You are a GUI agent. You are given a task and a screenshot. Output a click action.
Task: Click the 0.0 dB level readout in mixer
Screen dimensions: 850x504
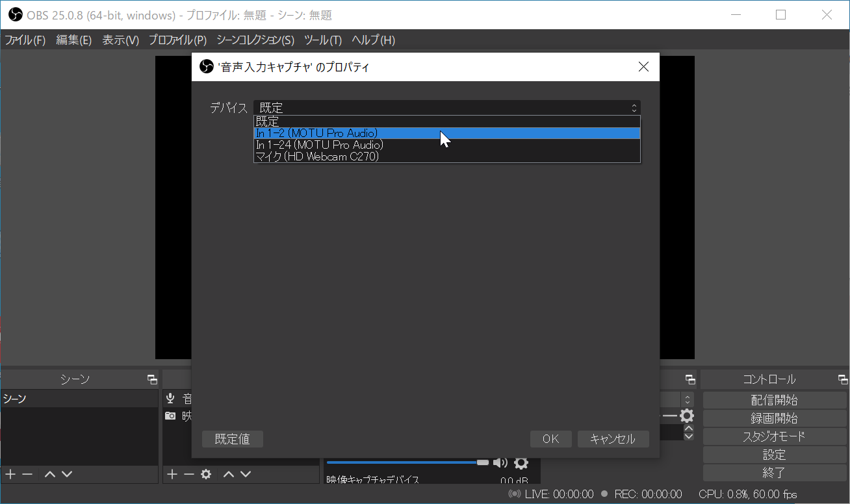coord(515,481)
